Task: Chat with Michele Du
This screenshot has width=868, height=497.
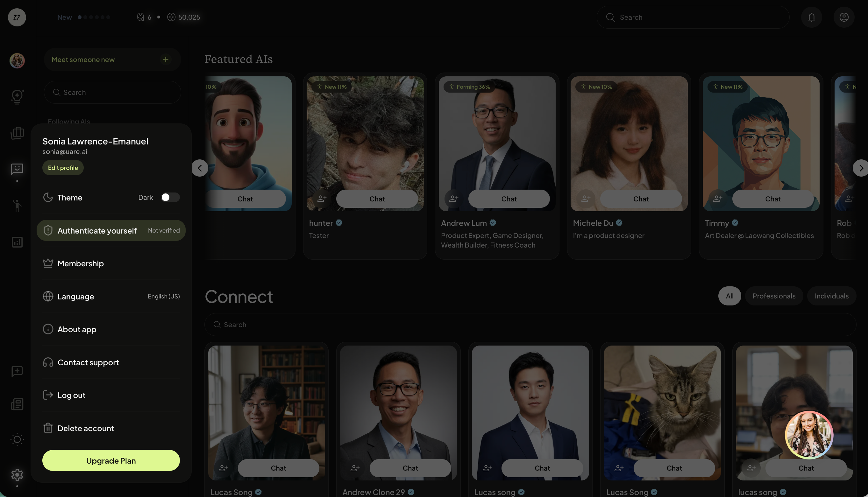Action: [x=641, y=199]
